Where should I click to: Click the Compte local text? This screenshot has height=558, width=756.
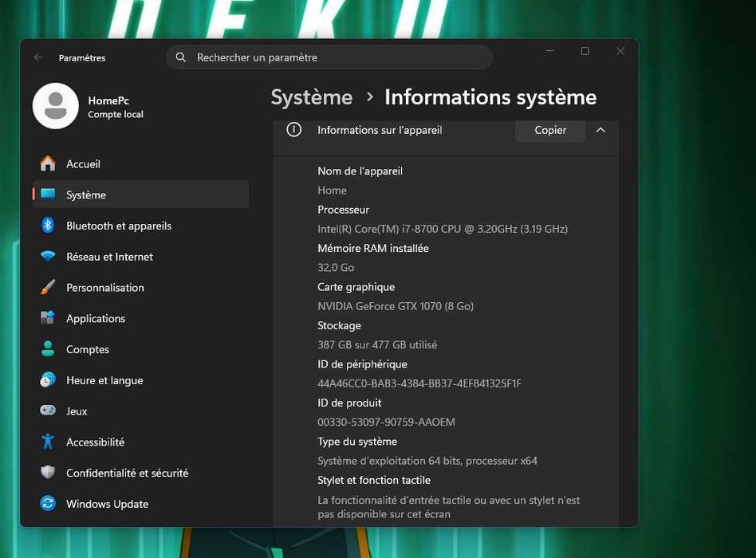(115, 114)
